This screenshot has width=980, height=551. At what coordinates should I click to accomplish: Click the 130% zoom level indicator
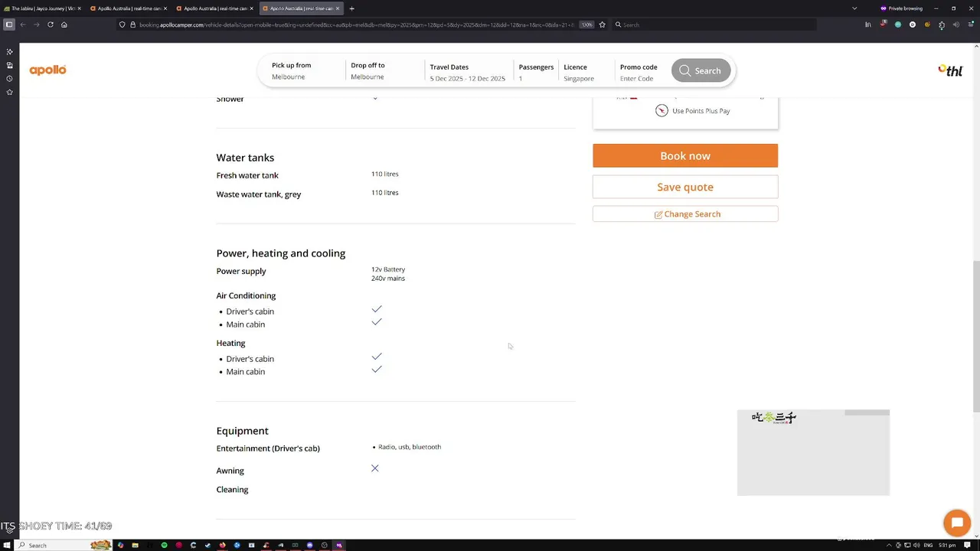pyautogui.click(x=586, y=24)
